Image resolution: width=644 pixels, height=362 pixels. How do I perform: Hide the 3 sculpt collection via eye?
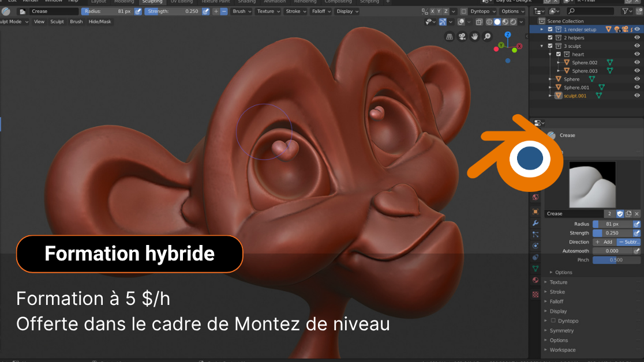[x=637, y=46]
